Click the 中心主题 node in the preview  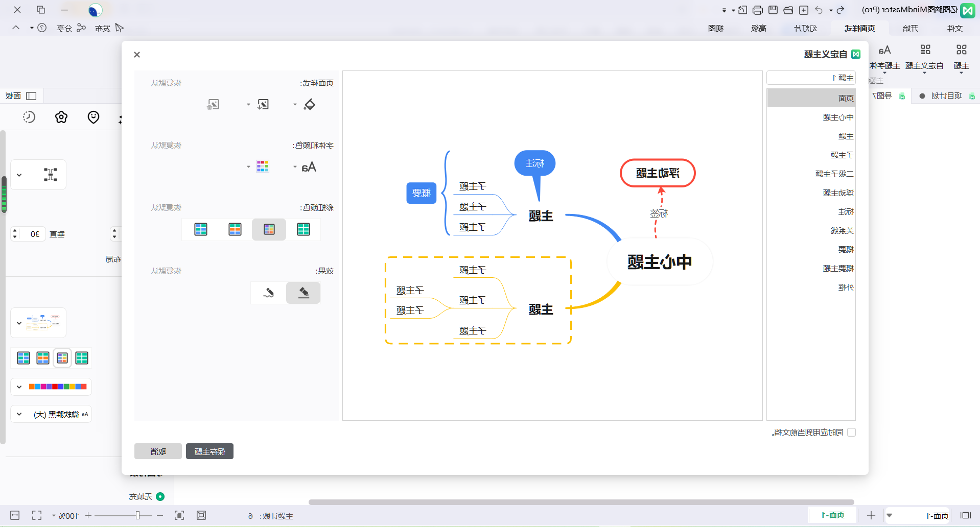[660, 262]
